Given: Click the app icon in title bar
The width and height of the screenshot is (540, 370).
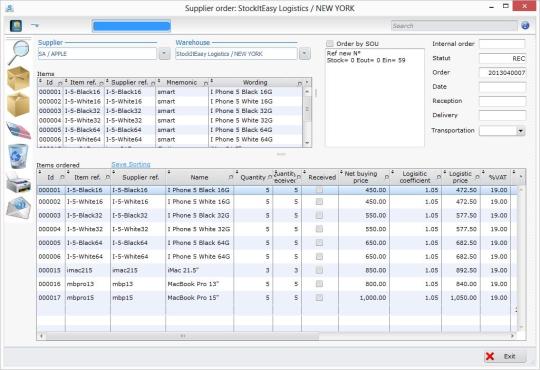Looking at the screenshot, I should [x=9, y=8].
